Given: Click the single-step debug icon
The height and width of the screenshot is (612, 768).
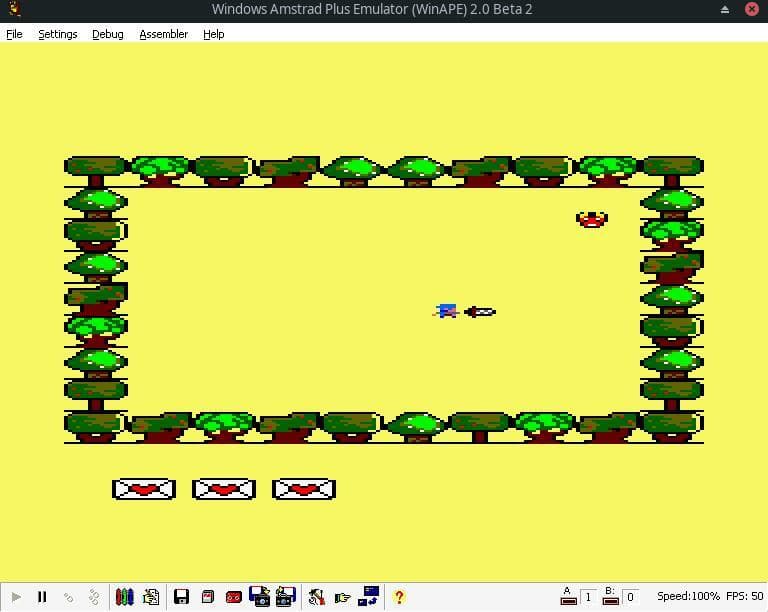Looking at the screenshot, I should click(69, 597).
